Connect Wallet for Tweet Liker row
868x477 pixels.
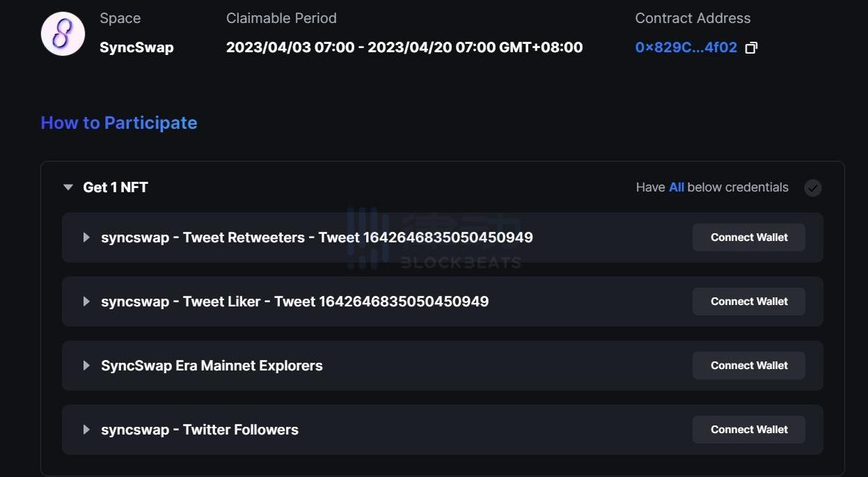pos(749,302)
